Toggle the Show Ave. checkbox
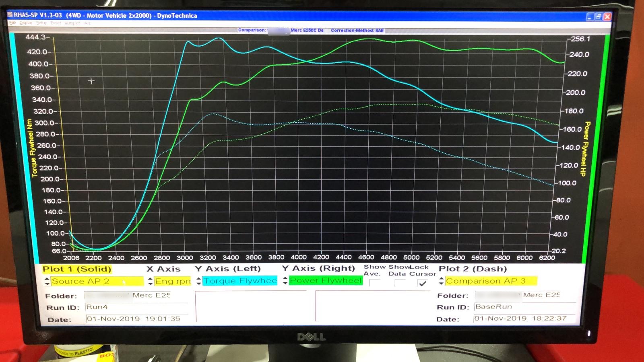This screenshot has width=644, height=362. tap(374, 283)
